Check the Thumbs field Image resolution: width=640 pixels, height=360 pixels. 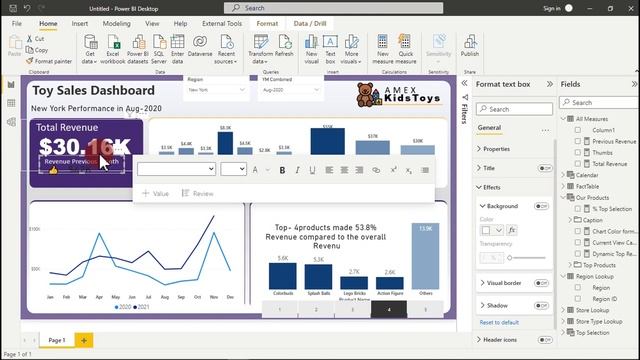click(578, 152)
